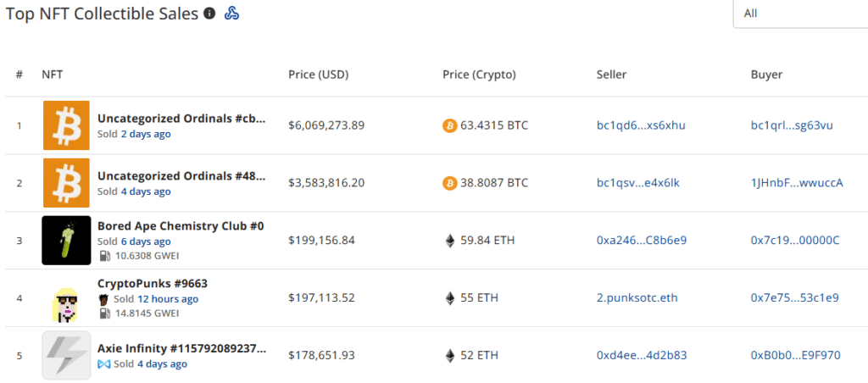Image resolution: width=868 pixels, height=383 pixels.
Task: Open buyer link 1JHnbF...wwuccA
Action: [797, 183]
